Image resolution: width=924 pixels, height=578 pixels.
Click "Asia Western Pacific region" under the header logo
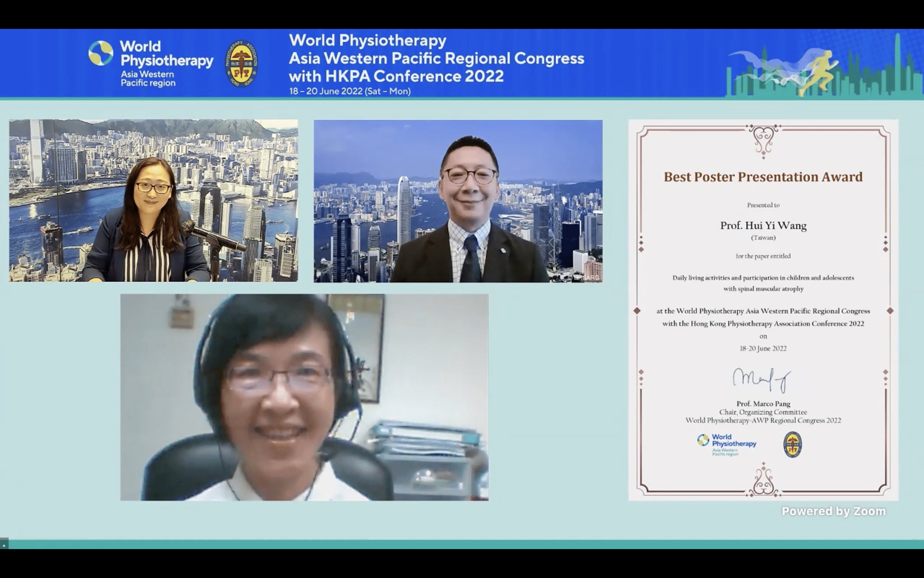point(148,78)
